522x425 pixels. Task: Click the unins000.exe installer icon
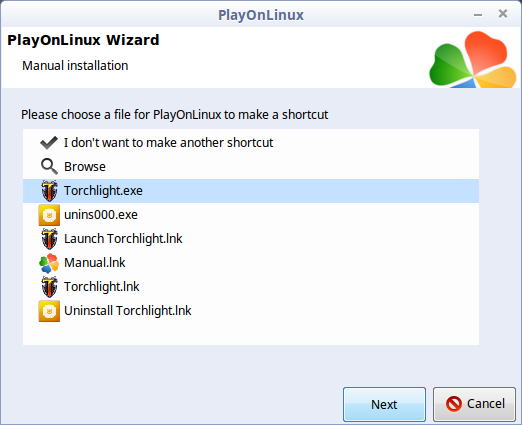pos(49,215)
